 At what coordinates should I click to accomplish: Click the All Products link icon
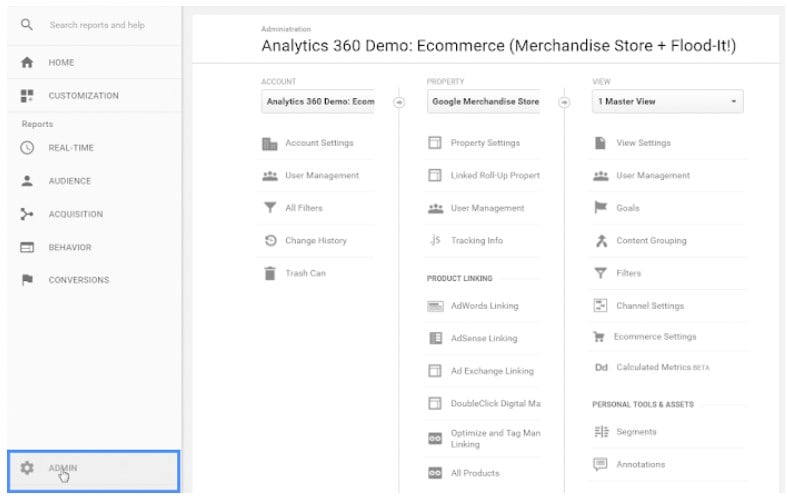click(x=435, y=473)
